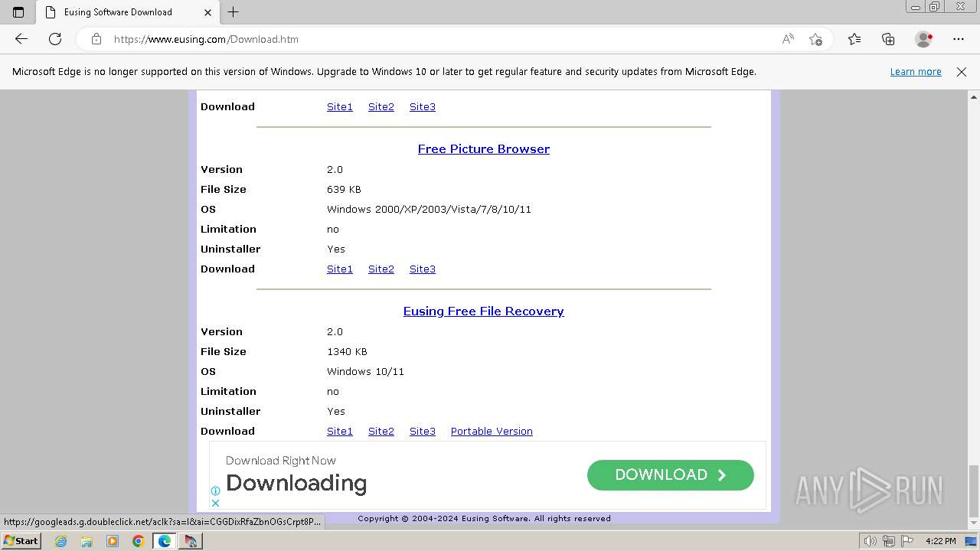Click the Portable Version download link
This screenshot has width=980, height=551.
tap(492, 432)
